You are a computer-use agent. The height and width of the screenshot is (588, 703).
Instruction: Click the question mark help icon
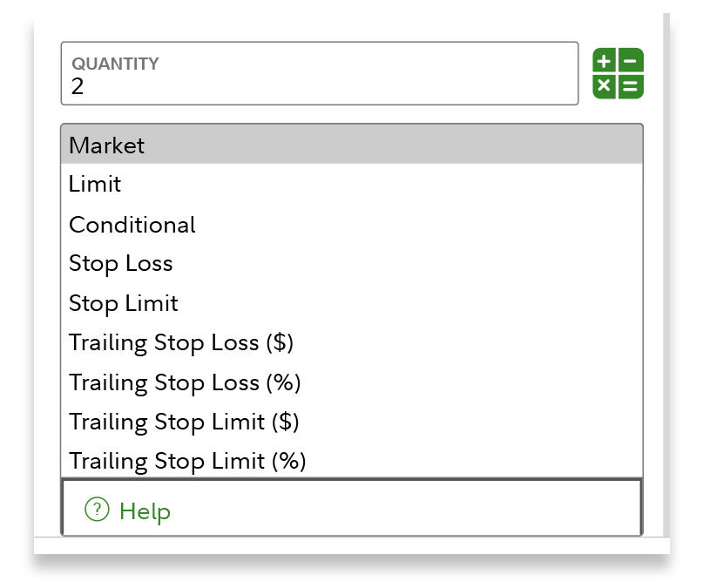[x=96, y=510]
